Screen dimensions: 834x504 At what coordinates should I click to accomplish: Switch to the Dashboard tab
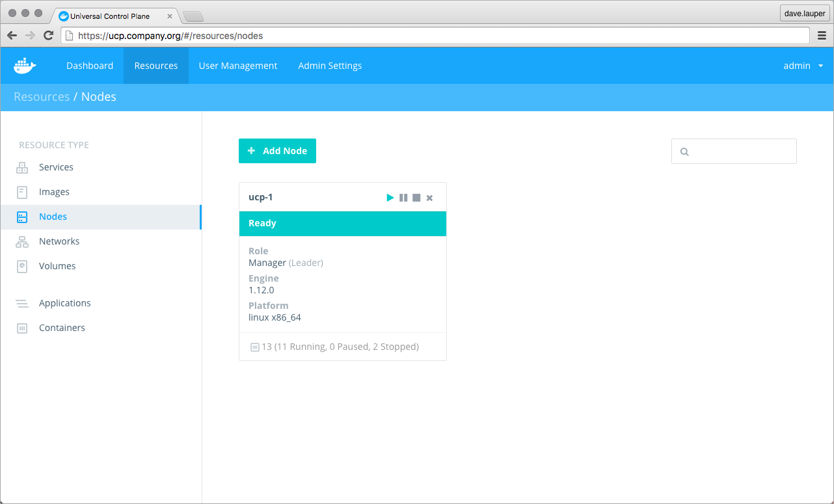click(x=90, y=66)
